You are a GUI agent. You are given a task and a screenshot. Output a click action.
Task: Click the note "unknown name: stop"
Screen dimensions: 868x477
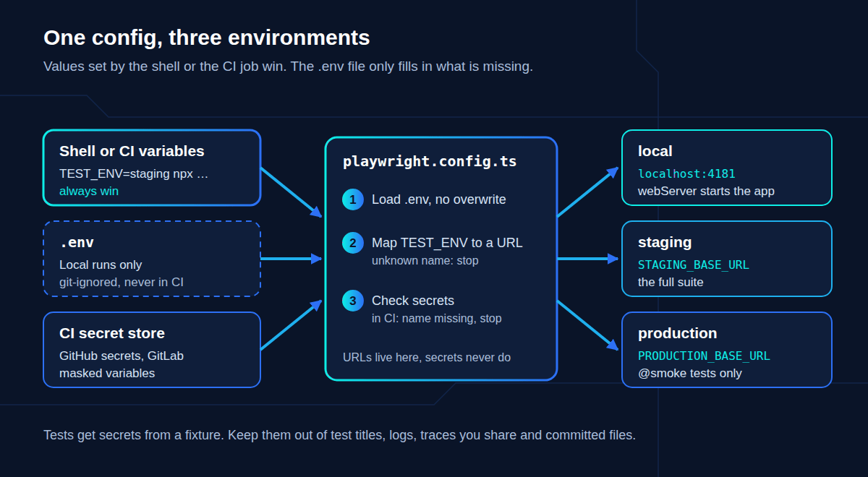tap(425, 260)
